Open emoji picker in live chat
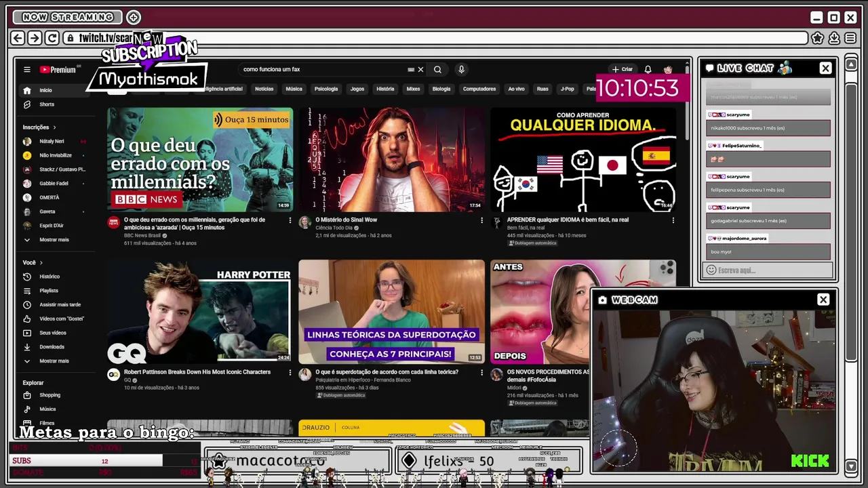Viewport: 868px width, 488px height. tap(711, 270)
